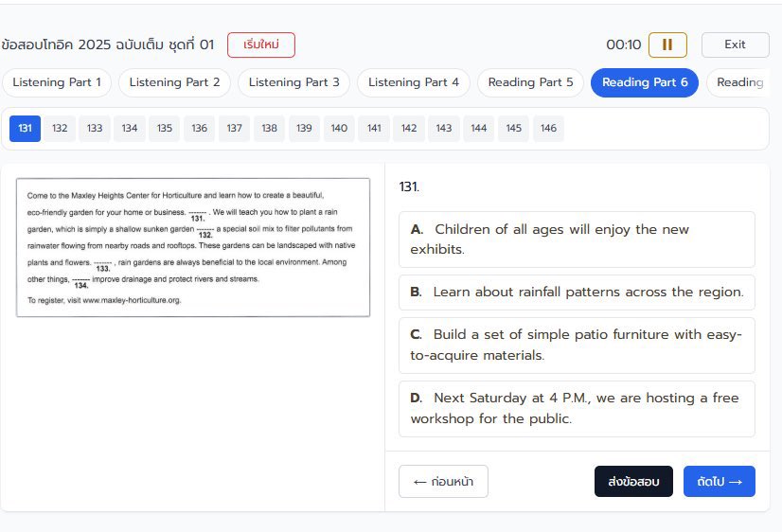The height and width of the screenshot is (532, 782).
Task: Open question 136
Action: point(200,128)
